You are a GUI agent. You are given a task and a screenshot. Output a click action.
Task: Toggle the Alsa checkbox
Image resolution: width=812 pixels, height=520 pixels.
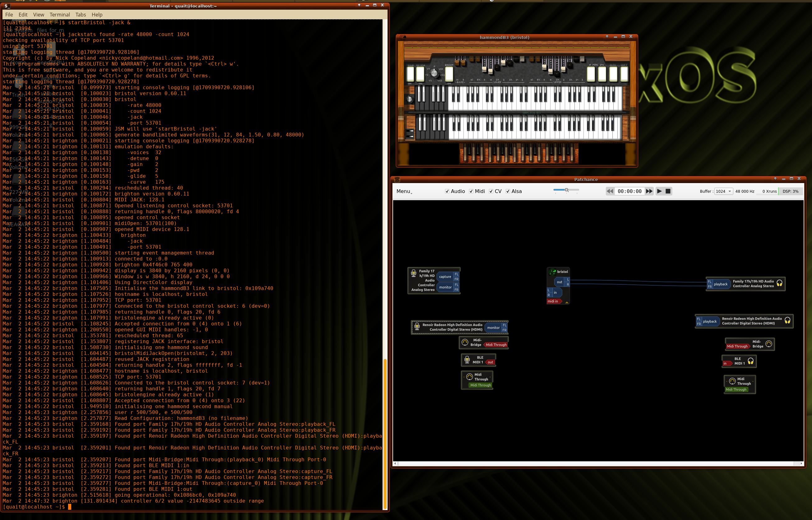pos(508,191)
